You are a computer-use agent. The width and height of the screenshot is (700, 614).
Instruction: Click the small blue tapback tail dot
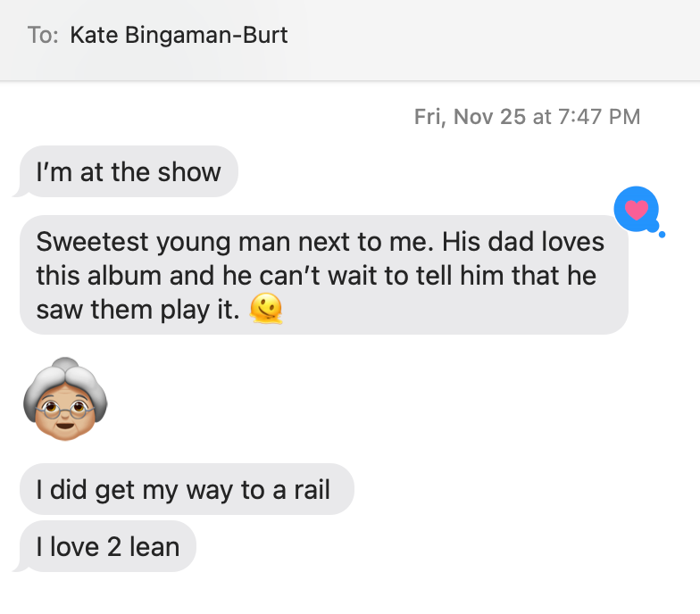(x=662, y=235)
